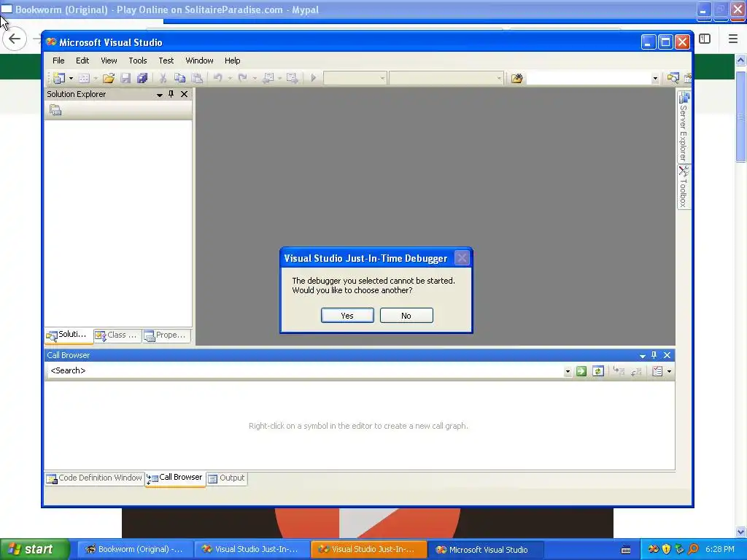The image size is (747, 560).
Task: Click the Add New Item toolbar icon
Action: click(85, 78)
